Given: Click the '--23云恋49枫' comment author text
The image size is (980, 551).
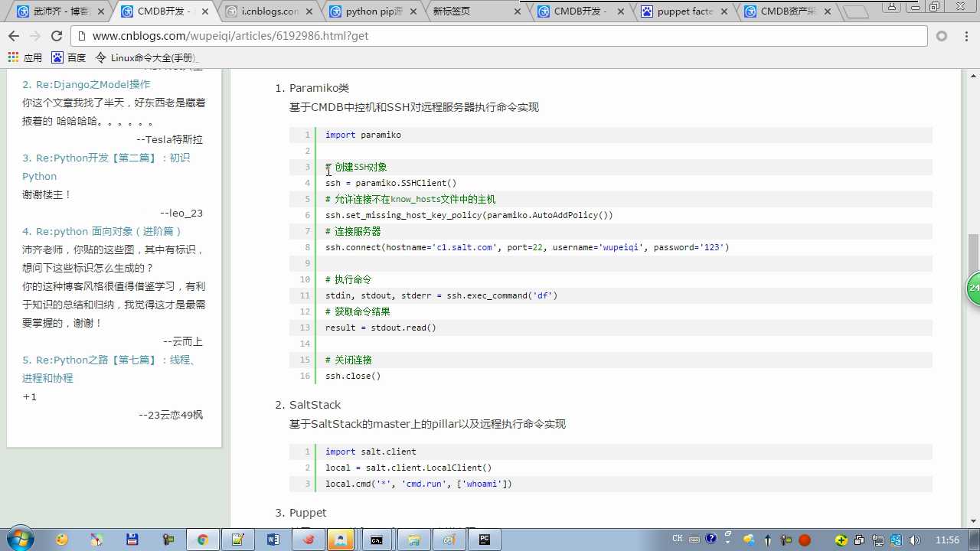Looking at the screenshot, I should (x=171, y=415).
